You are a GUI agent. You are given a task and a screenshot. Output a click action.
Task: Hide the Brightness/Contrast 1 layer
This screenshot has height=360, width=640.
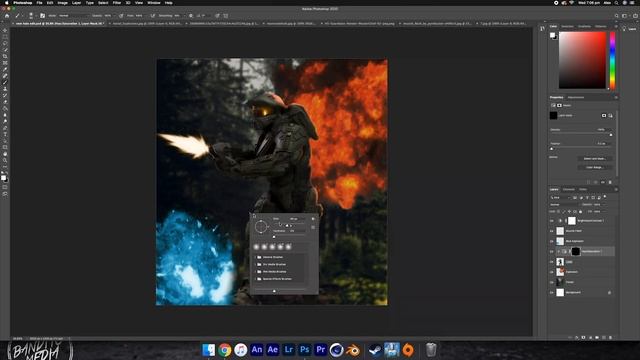(552, 221)
